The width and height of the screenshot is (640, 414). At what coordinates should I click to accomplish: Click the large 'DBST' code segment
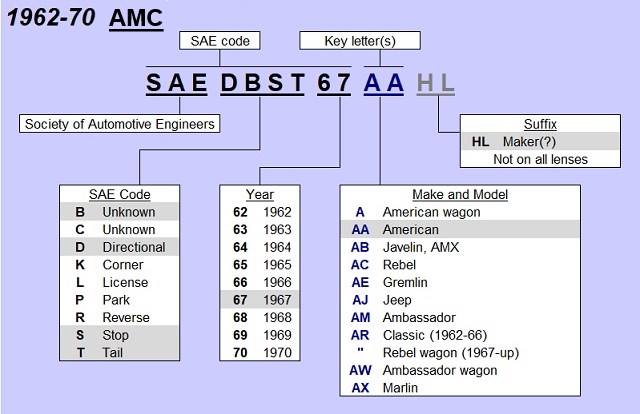pyautogui.click(x=262, y=83)
